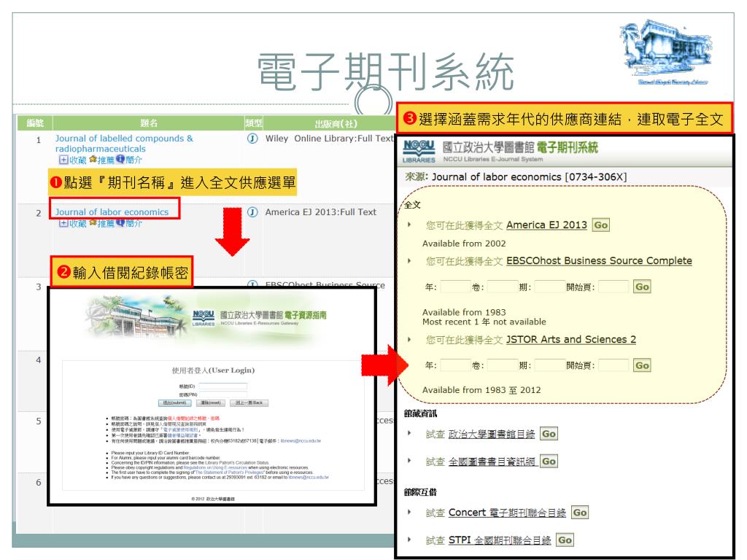Focus the 年 field in EBSCOhost row
This screenshot has width=747, height=560.
pos(455,287)
